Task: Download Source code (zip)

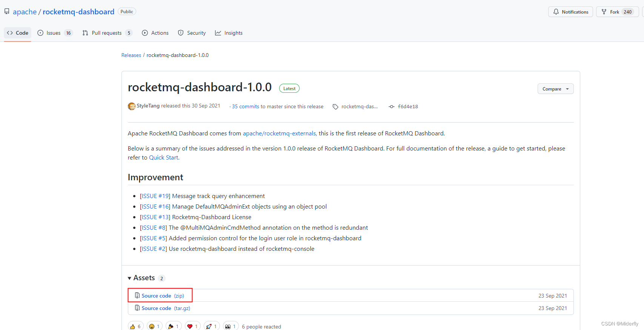Action: click(x=163, y=296)
